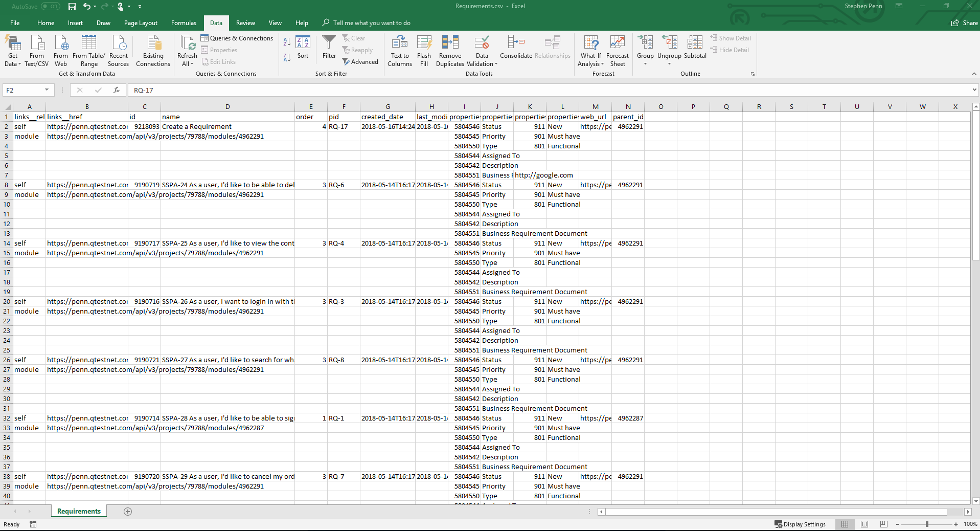Open the Filter tool
This screenshot has width=980, height=531.
329,47
